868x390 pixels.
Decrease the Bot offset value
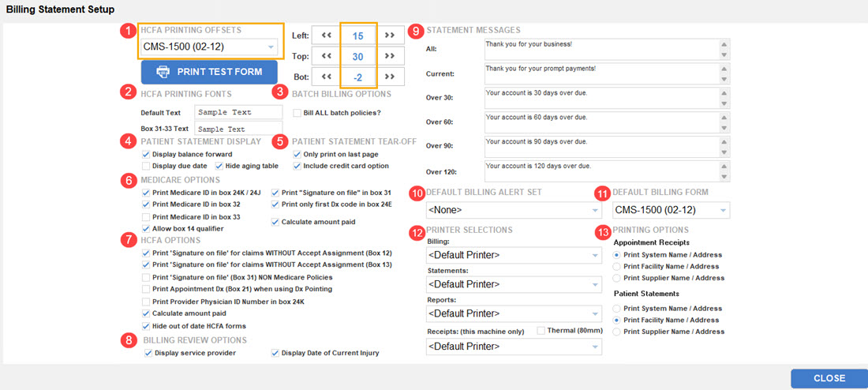[326, 77]
